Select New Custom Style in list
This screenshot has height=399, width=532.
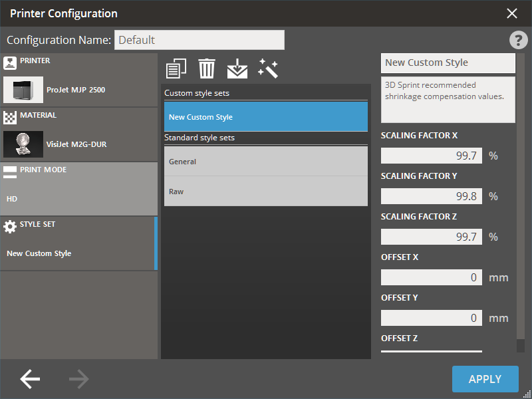click(x=265, y=117)
